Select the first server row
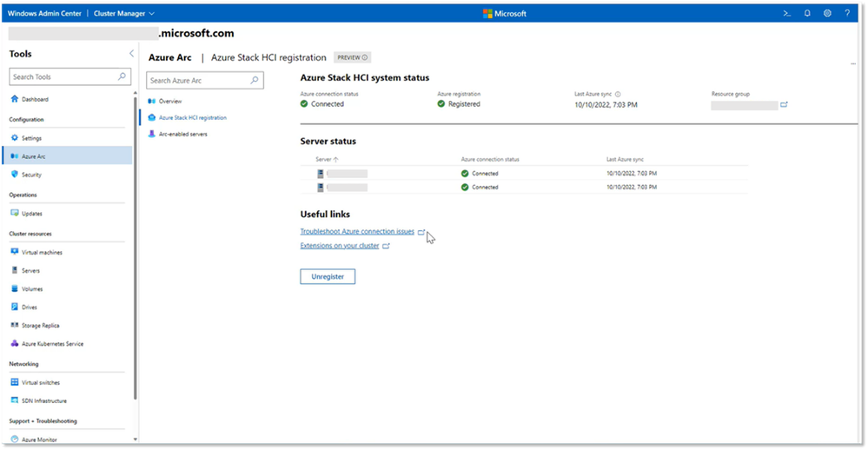The width and height of the screenshot is (868, 450). pos(524,173)
